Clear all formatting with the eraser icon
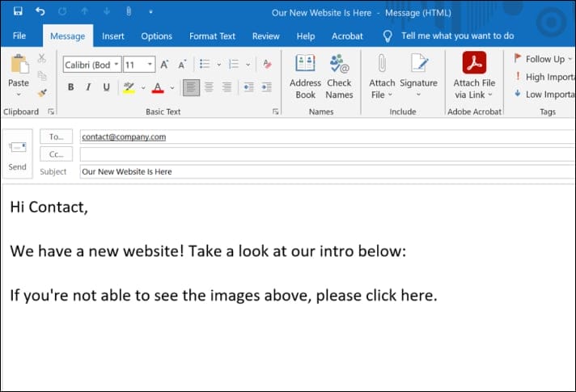 (x=267, y=65)
